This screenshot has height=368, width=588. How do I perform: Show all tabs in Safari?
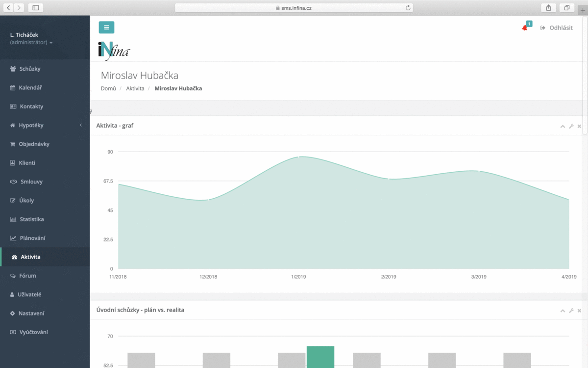click(566, 8)
